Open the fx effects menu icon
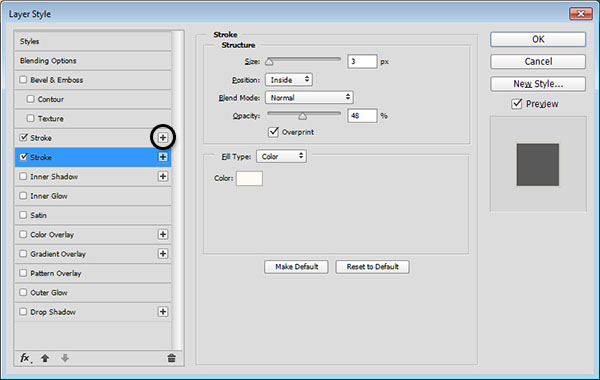Image resolution: width=600 pixels, height=380 pixels. (x=25, y=358)
